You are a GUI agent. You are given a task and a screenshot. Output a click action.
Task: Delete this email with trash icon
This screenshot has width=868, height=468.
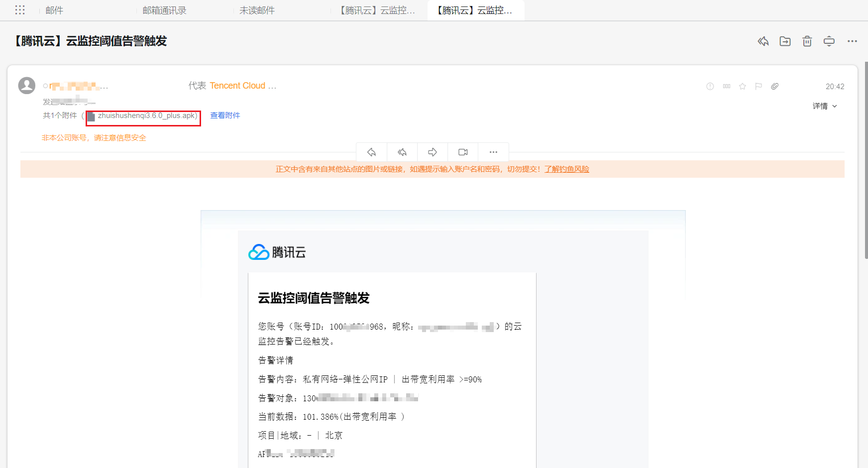[x=807, y=41]
